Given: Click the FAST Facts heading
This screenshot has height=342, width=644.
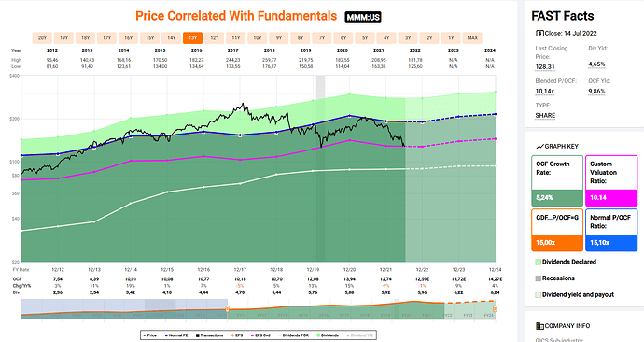Looking at the screenshot, I should [563, 16].
